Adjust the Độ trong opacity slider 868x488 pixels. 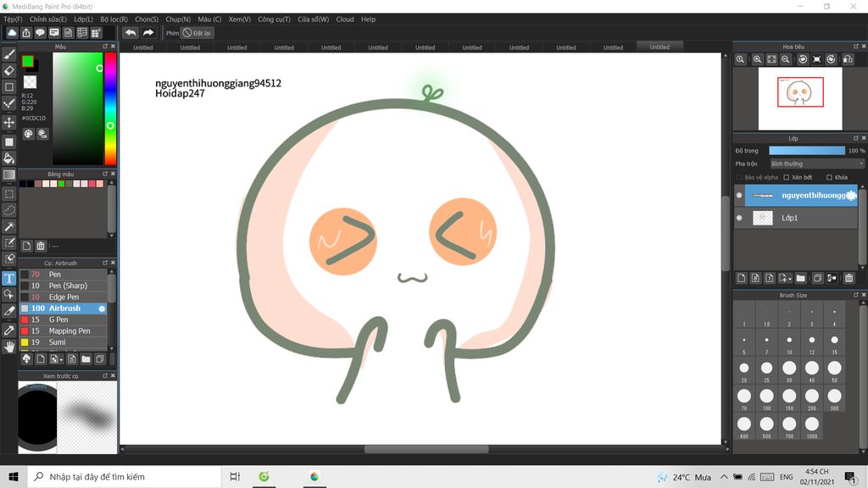[807, 151]
